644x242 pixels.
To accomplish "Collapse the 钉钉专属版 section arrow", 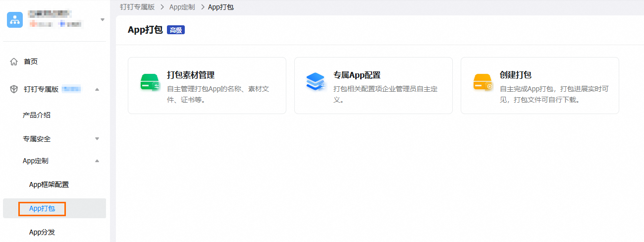I will (x=97, y=89).
